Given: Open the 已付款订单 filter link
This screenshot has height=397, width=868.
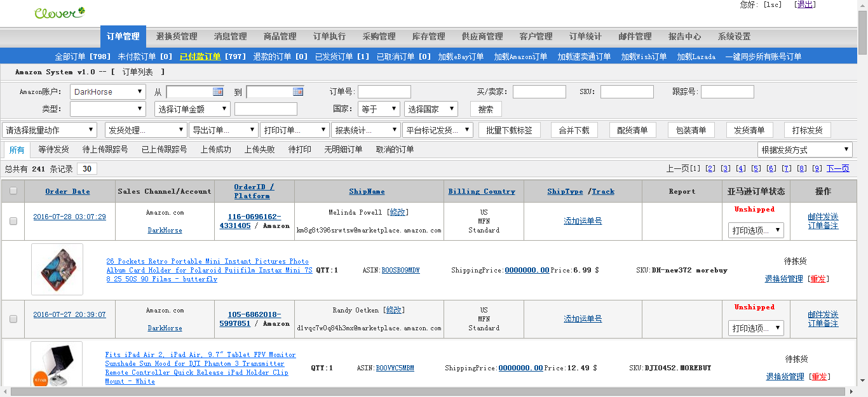Looking at the screenshot, I should coord(200,57).
